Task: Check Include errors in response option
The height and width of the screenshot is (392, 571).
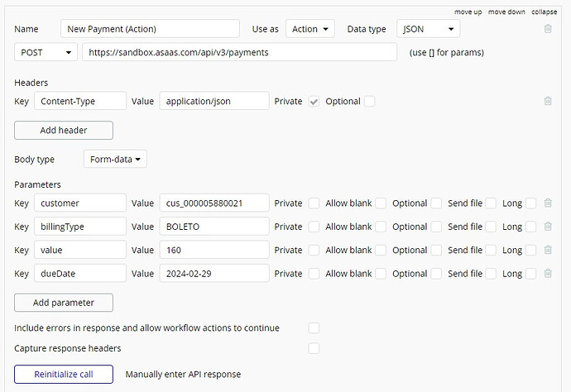Action: tap(314, 327)
